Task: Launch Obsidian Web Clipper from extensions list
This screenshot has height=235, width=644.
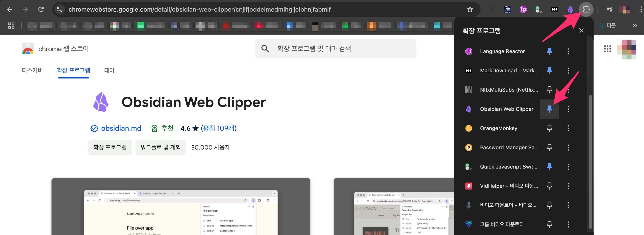Action: click(507, 109)
